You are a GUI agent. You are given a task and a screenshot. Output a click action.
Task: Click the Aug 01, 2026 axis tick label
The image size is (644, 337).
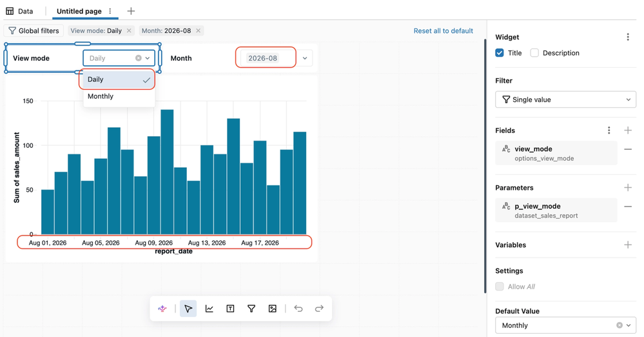pyautogui.click(x=48, y=243)
